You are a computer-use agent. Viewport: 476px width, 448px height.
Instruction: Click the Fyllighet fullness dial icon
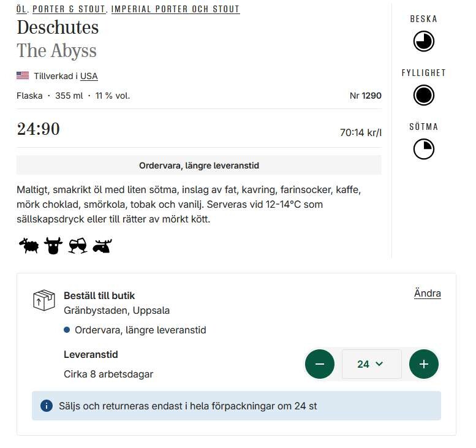click(x=423, y=95)
